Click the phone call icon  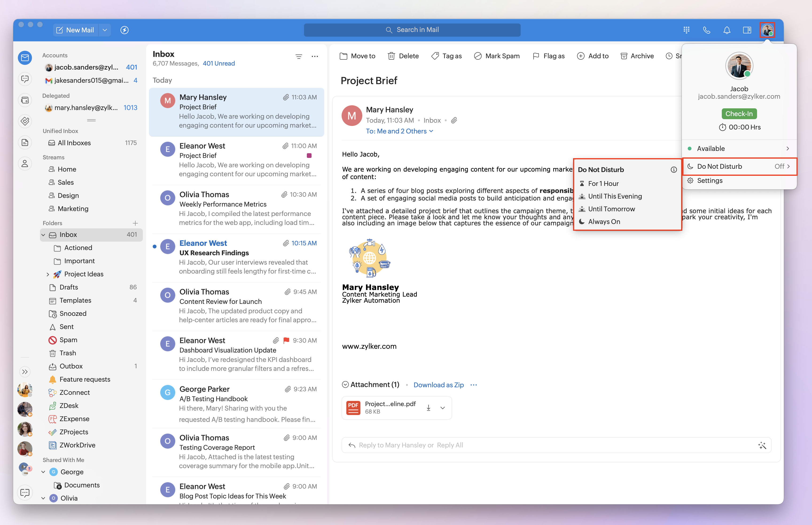click(706, 30)
